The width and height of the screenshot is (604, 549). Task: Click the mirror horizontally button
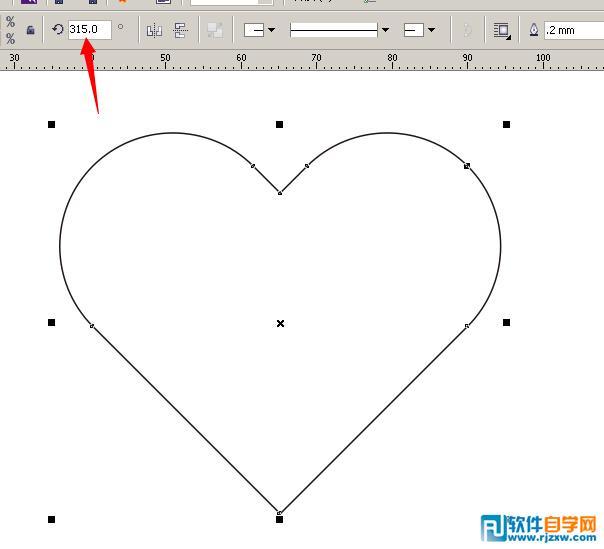pos(154,30)
